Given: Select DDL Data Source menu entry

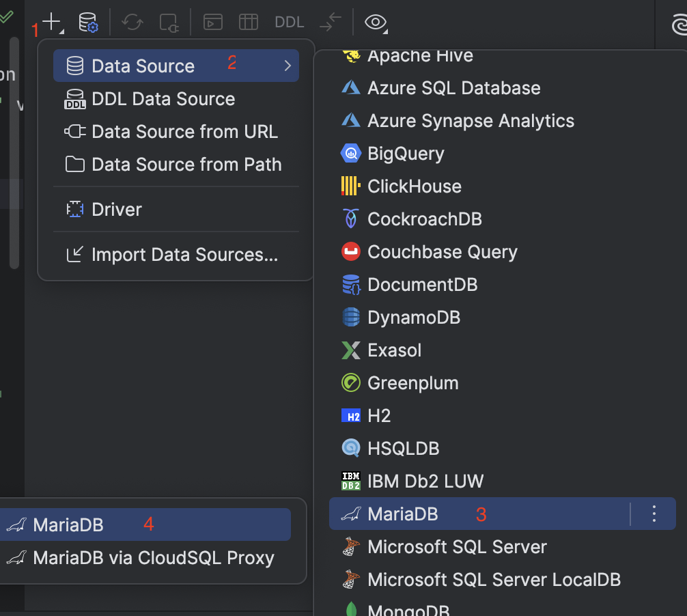Looking at the screenshot, I should (x=163, y=99).
